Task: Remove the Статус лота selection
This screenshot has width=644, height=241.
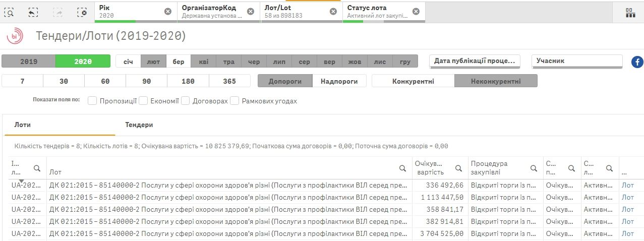Action: pos(416,12)
